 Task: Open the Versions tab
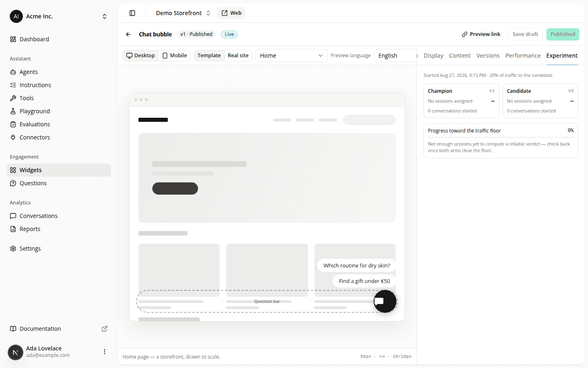[x=488, y=56]
